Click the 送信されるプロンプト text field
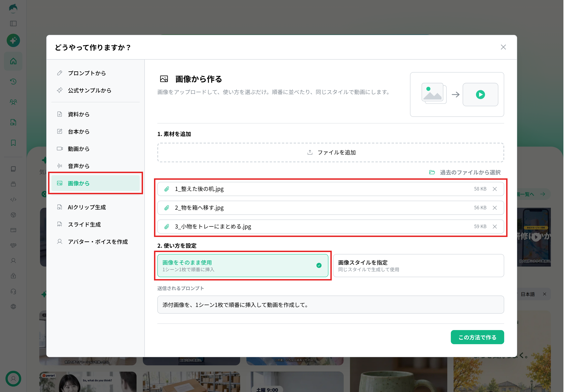The width and height of the screenshot is (565, 392). pos(330,305)
